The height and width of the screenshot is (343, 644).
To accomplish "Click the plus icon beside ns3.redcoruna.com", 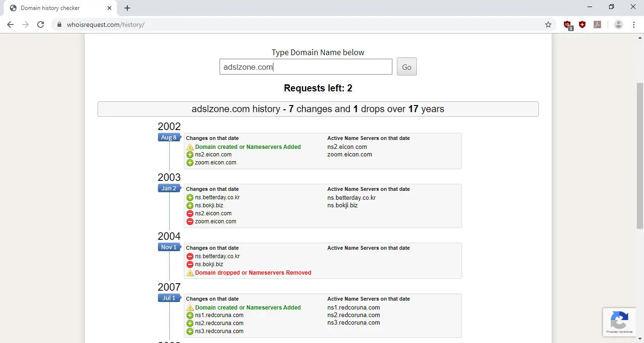I will coord(190,331).
